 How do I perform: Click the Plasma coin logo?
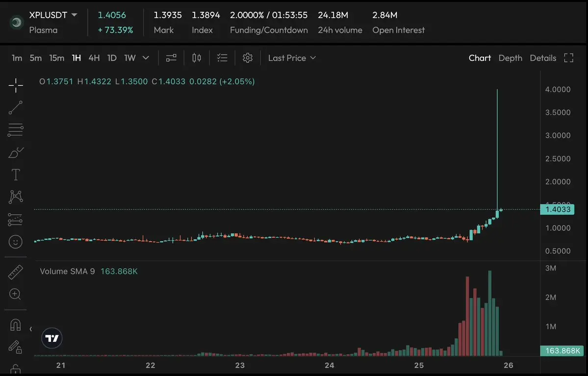pos(17,23)
